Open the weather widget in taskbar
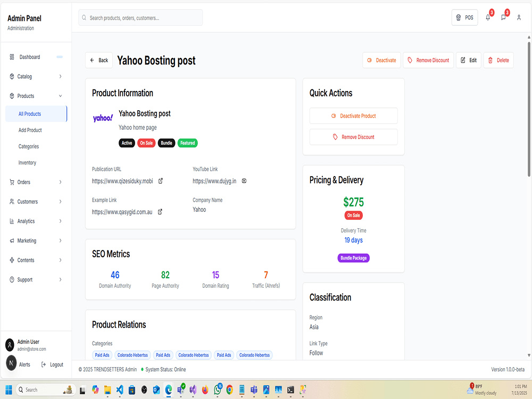The height and width of the screenshot is (399, 532). tap(482, 390)
